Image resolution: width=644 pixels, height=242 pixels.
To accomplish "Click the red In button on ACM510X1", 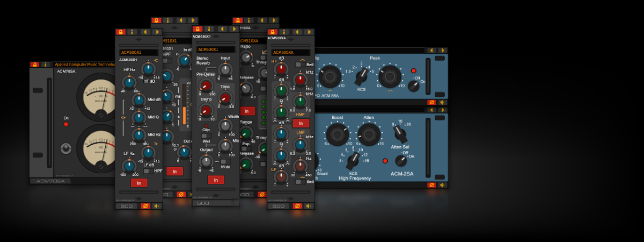I will coord(174,171).
